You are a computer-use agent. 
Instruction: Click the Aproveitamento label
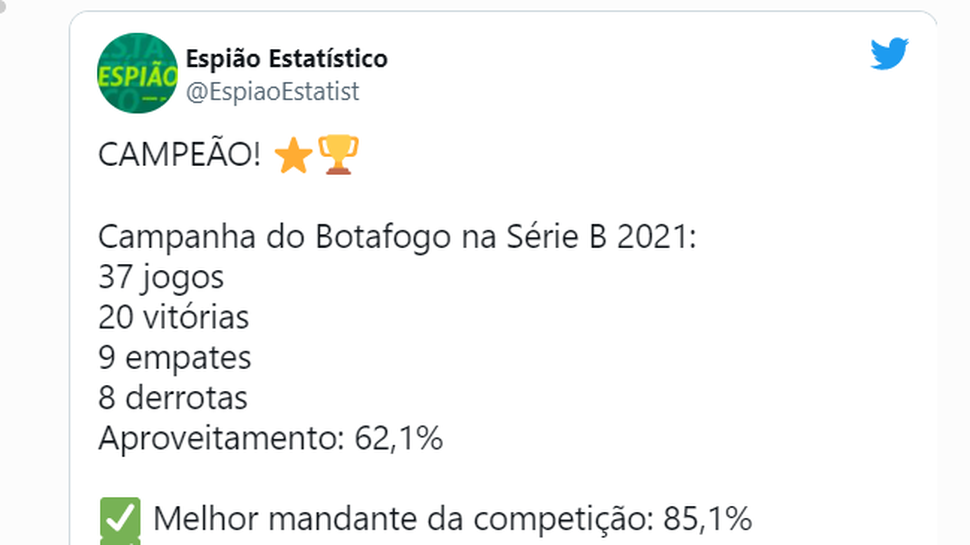tap(221, 439)
